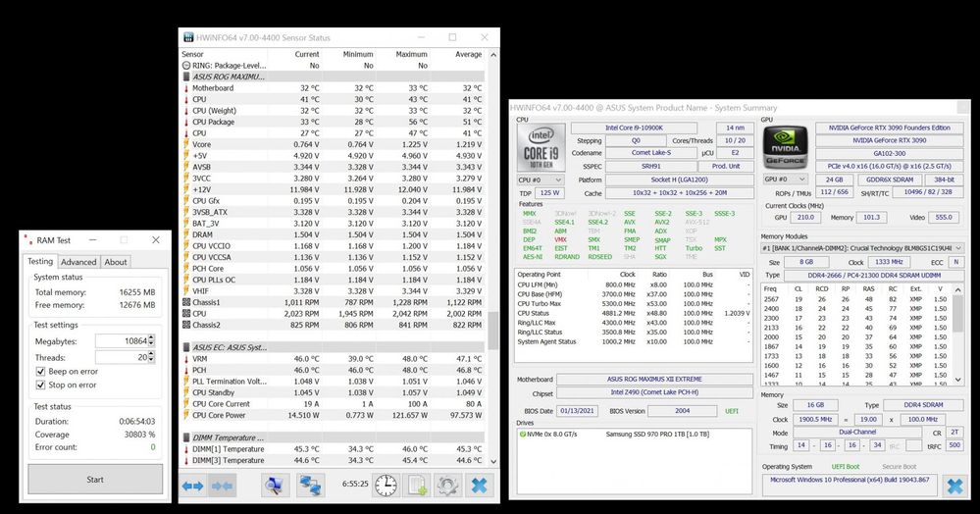Click the BIOS Version 2004 field
The width and height of the screenshot is (980, 514).
(x=682, y=411)
